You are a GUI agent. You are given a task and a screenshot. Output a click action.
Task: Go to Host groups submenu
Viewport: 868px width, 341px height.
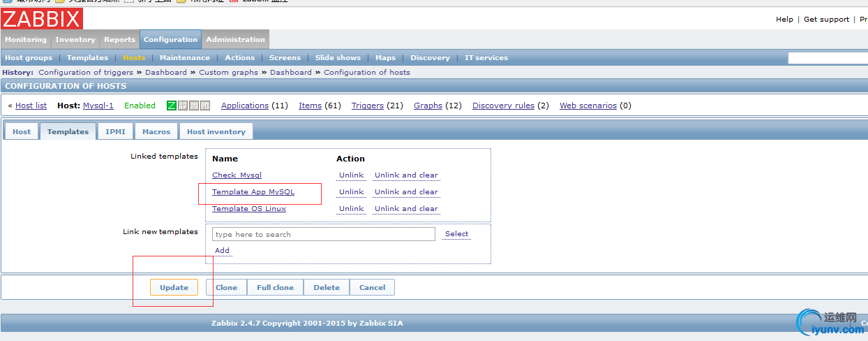(x=29, y=58)
